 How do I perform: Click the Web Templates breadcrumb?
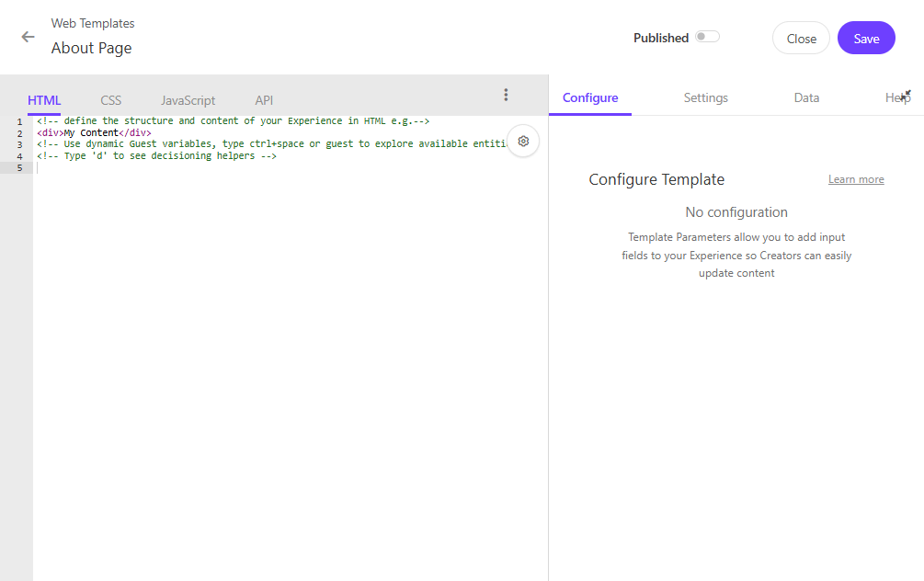[x=92, y=23]
